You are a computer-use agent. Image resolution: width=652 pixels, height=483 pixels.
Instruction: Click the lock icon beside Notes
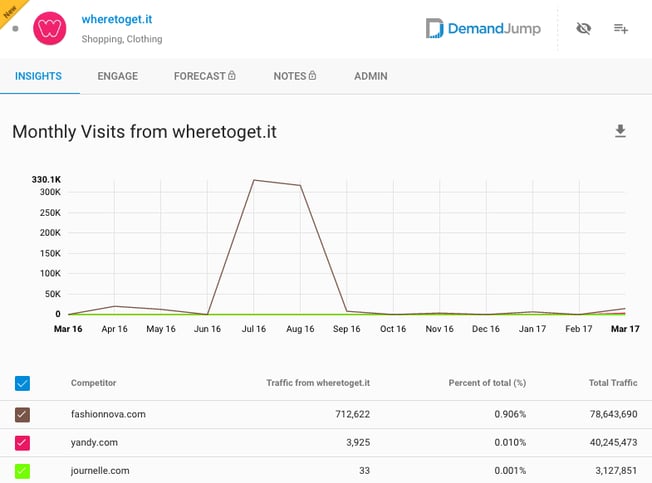312,75
